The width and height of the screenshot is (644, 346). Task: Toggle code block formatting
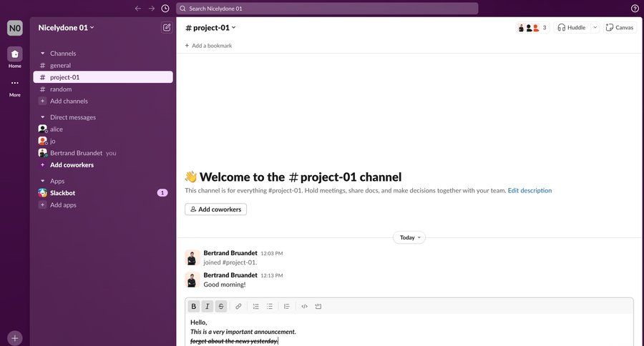click(x=318, y=306)
